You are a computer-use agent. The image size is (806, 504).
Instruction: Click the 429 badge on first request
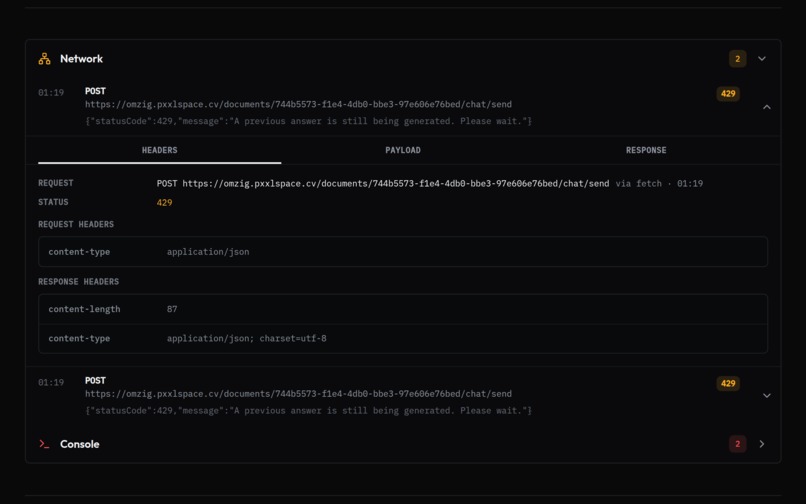[728, 94]
